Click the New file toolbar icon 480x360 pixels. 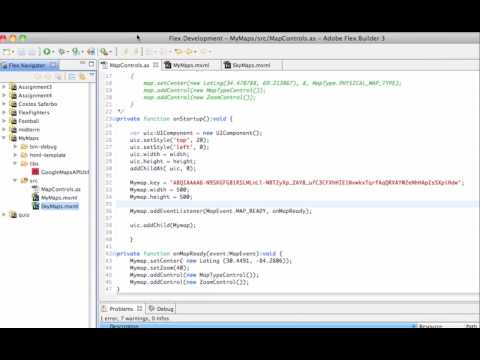(x=7, y=52)
